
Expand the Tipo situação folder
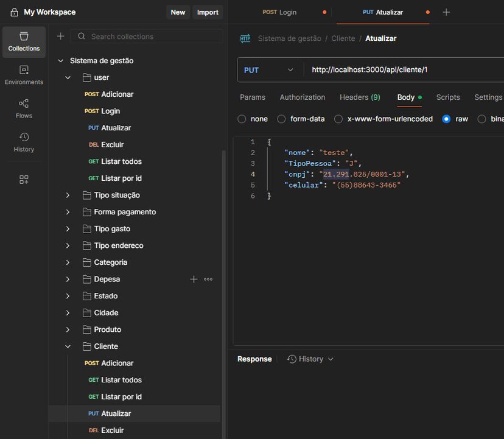68,195
